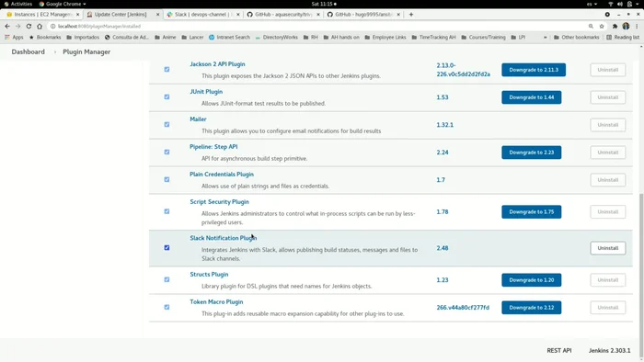Disable the Slack Notification Plugin checkbox
Viewport: 644px width, 362px height.
pos(167,248)
